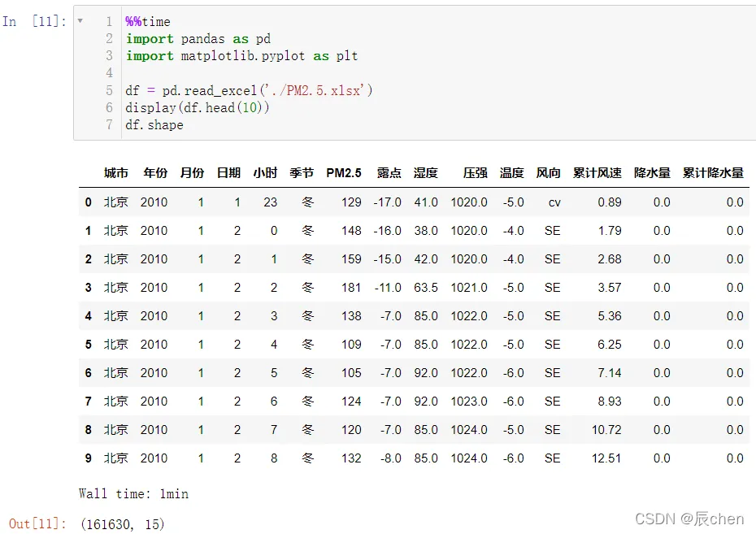Click the df.shape code line
This screenshot has height=534, width=756.
coord(154,124)
